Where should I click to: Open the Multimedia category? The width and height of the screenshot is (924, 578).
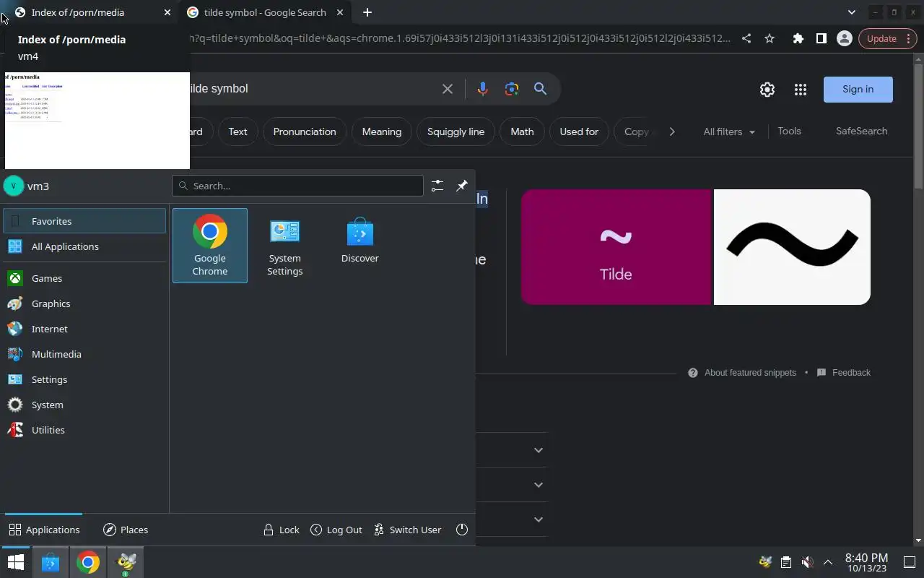pyautogui.click(x=84, y=354)
